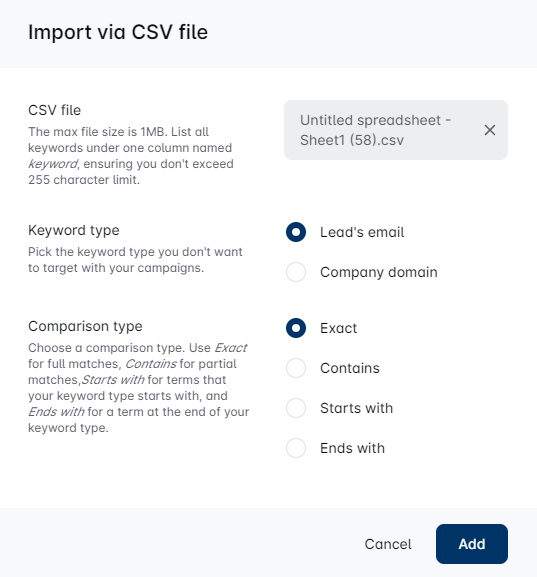Click the CSV file section heading
This screenshot has width=537, height=577.
click(54, 110)
